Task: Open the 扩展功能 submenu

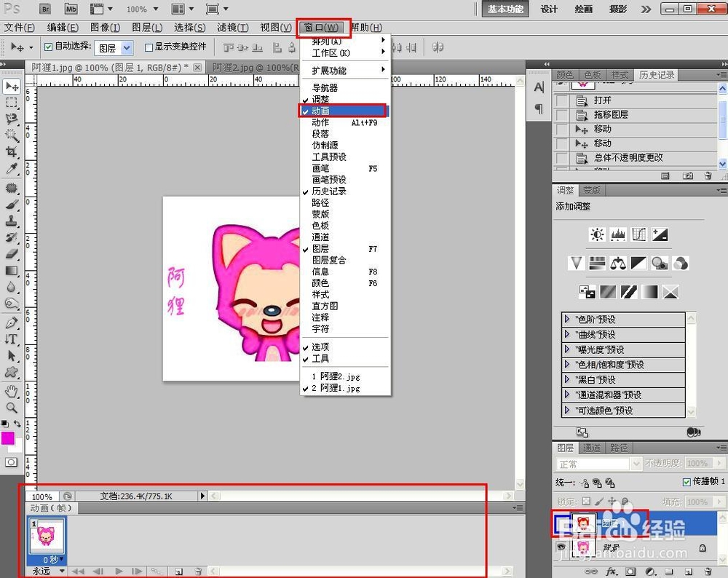Action: (345, 71)
